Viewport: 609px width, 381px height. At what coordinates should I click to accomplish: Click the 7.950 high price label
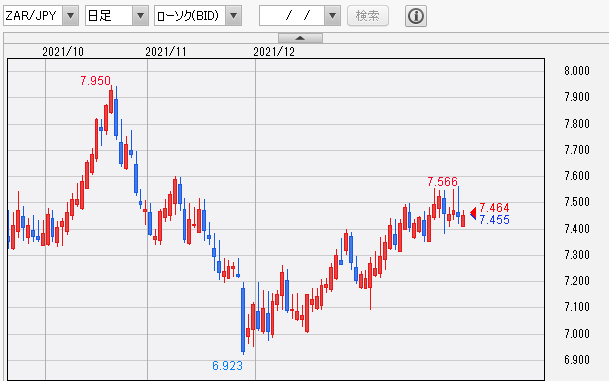pos(96,81)
